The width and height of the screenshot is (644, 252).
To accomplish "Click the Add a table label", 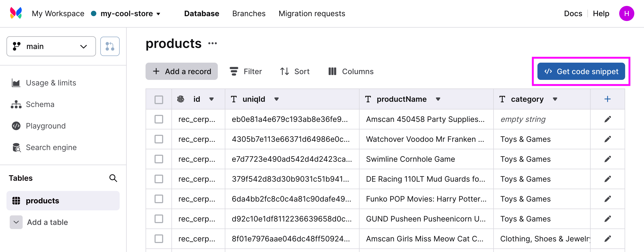I will click(47, 222).
